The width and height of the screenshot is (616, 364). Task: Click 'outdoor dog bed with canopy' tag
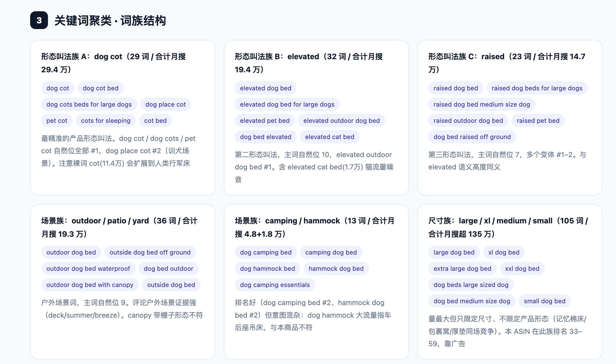90,285
